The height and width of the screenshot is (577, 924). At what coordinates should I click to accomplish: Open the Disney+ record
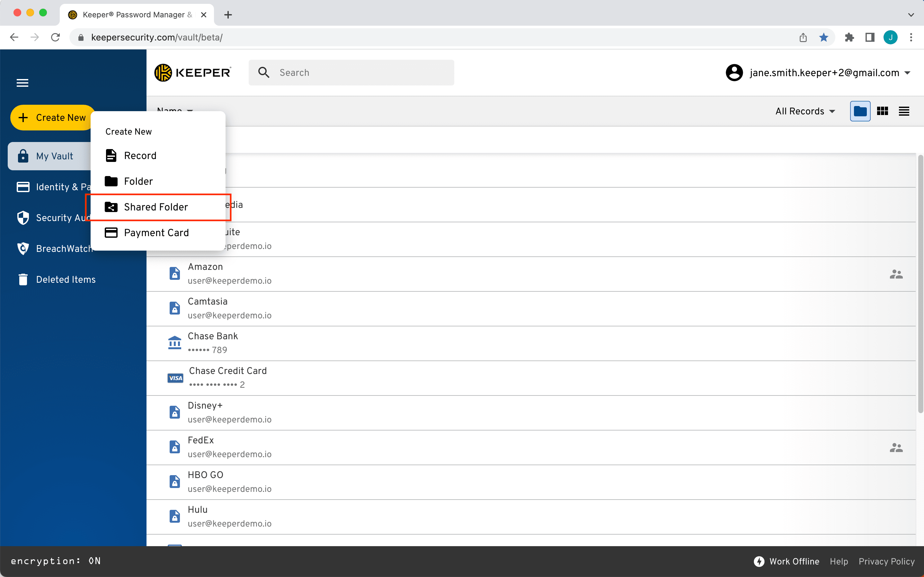[x=531, y=413]
